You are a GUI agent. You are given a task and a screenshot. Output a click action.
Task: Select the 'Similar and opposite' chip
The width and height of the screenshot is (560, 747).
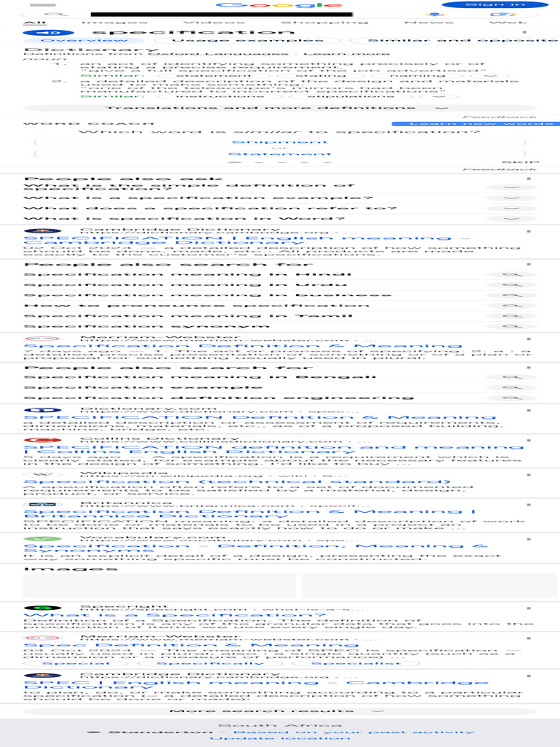(x=455, y=41)
